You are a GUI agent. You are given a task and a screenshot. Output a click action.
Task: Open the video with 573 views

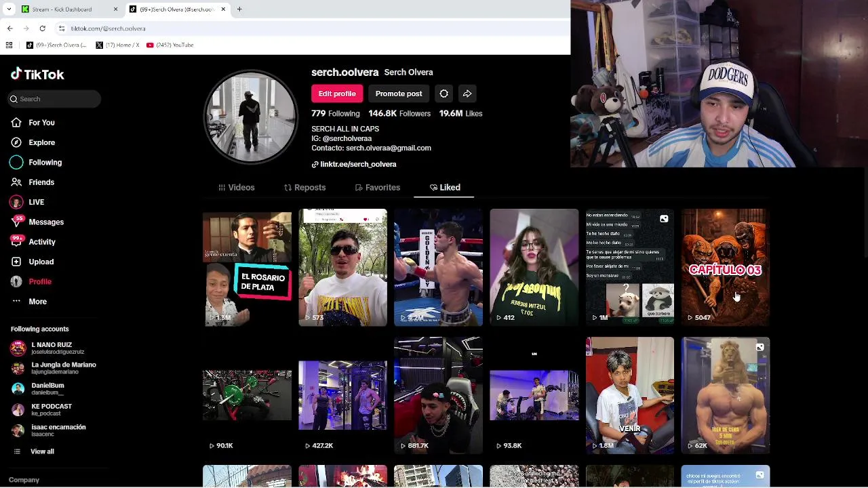coord(342,268)
